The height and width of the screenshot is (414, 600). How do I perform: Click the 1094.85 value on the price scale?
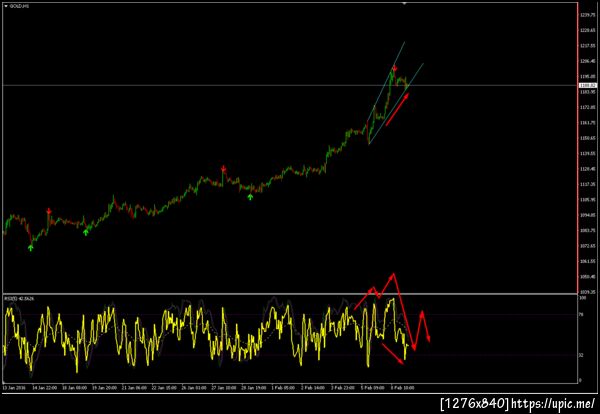tap(587, 215)
